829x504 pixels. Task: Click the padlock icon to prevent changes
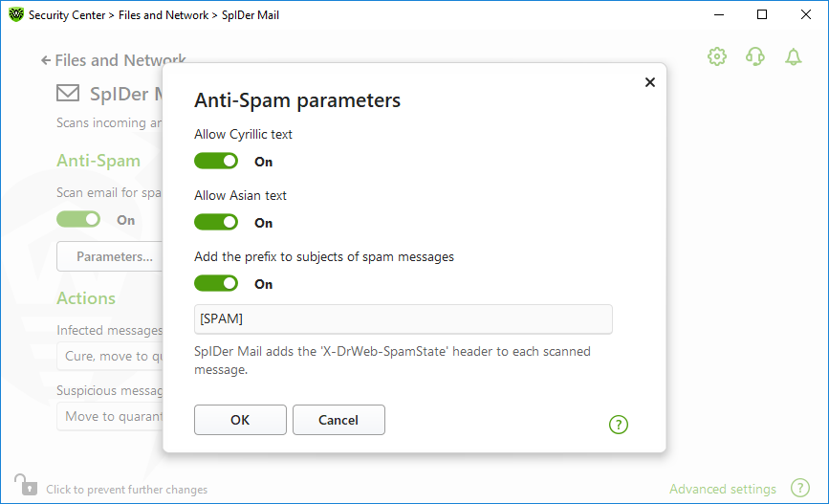point(26,485)
